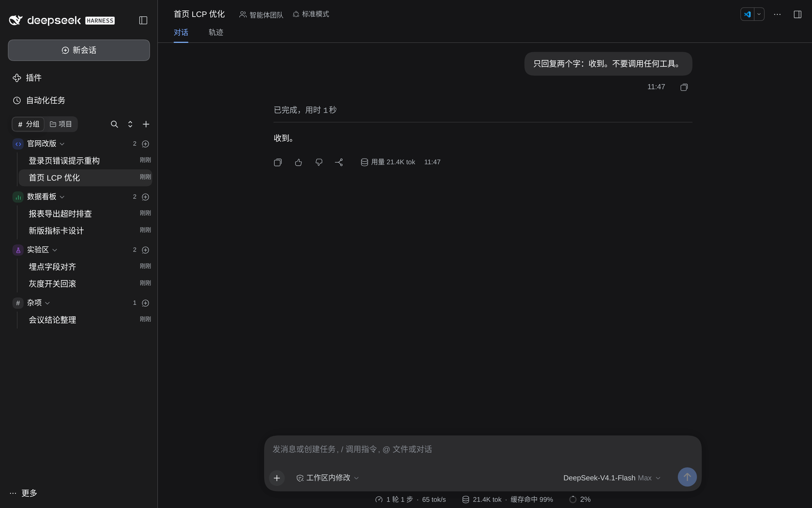Image resolution: width=812 pixels, height=508 pixels.
Task: Collapse the left sidebar panel icon
Action: coord(143,20)
